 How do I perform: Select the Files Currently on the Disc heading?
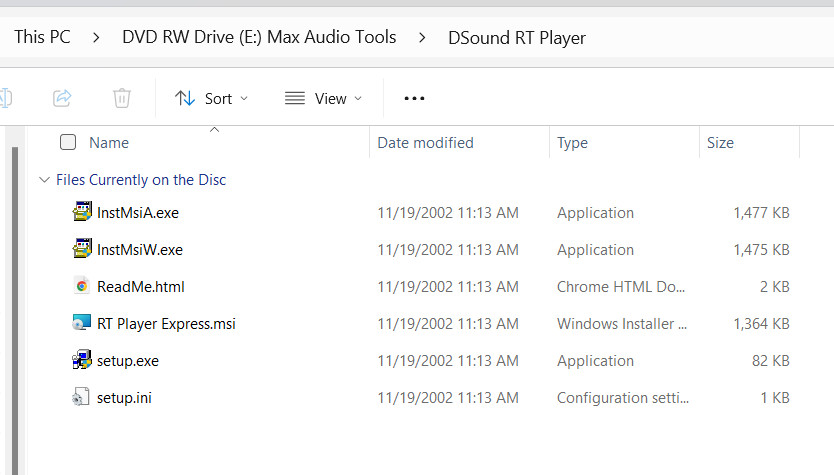(141, 180)
